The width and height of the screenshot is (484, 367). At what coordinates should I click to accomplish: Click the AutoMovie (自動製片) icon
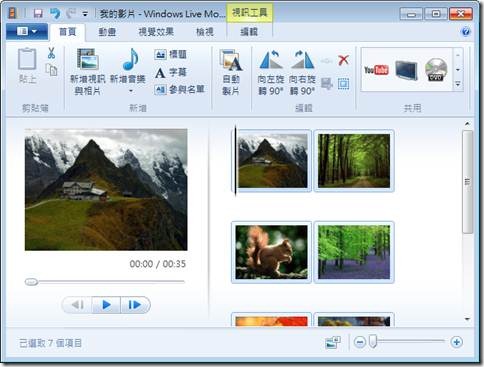coord(231,60)
